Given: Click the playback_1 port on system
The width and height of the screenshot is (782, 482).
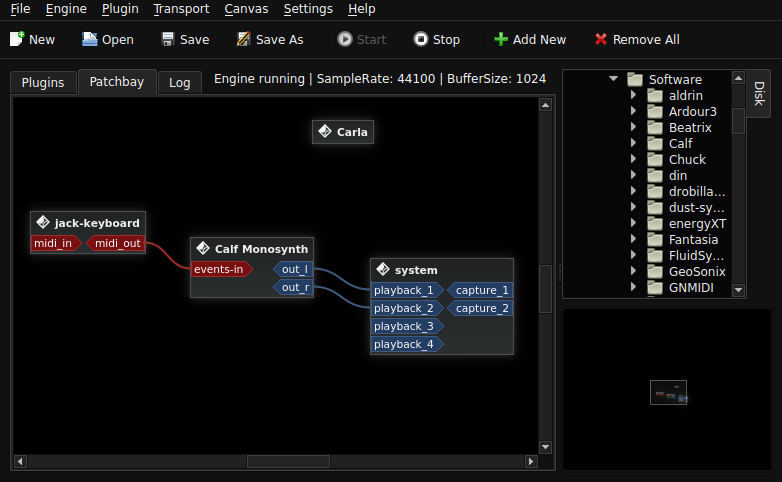Looking at the screenshot, I should (x=406, y=290).
